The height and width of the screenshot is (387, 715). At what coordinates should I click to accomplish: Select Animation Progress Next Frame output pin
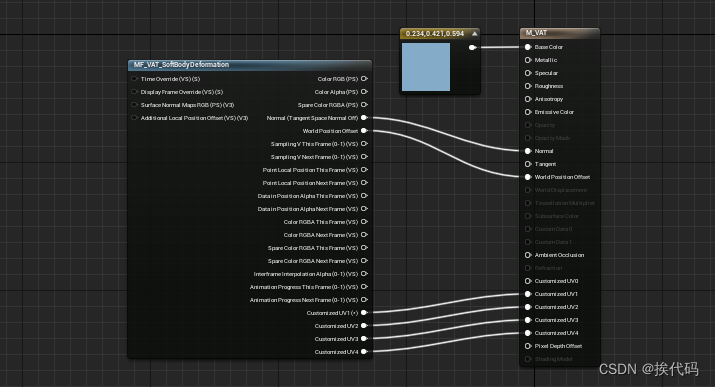pos(364,300)
